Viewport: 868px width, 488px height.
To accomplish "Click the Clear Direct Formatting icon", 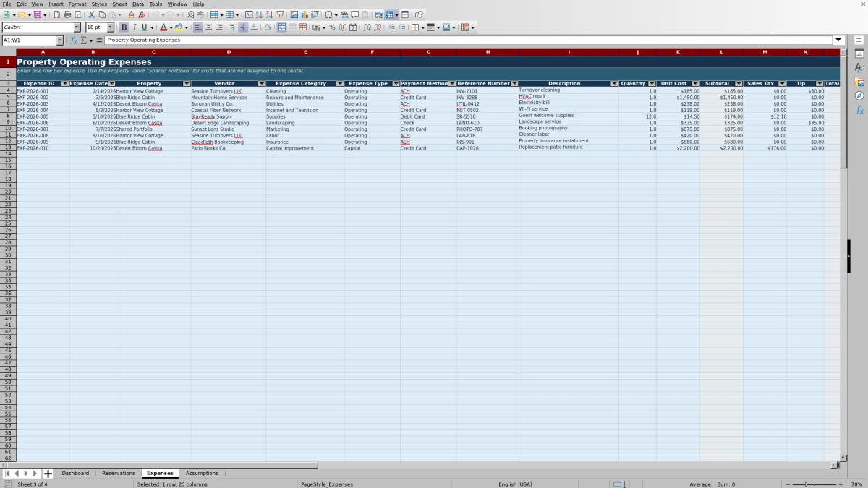I will (142, 14).
